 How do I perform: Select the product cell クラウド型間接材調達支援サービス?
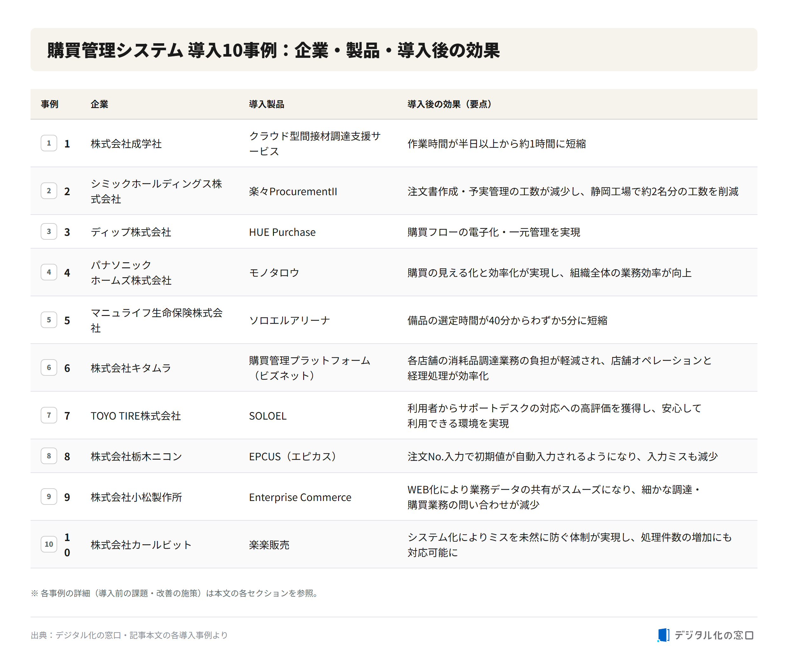tap(315, 143)
